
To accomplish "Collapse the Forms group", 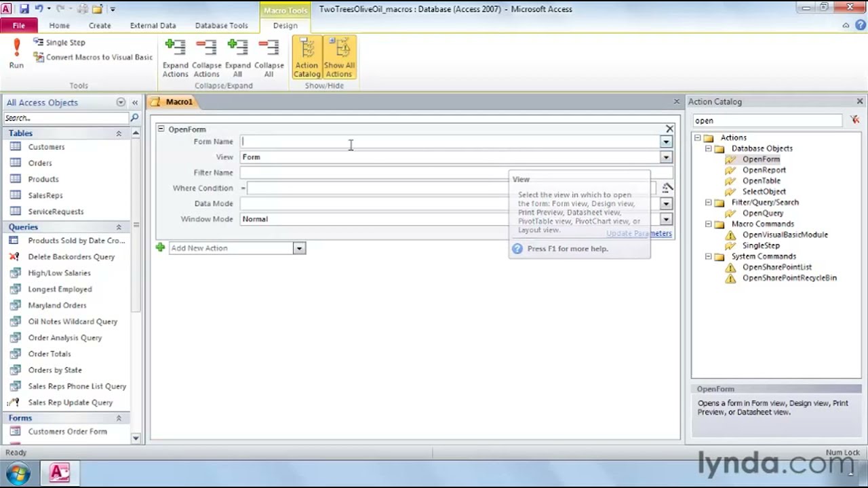I will point(119,418).
